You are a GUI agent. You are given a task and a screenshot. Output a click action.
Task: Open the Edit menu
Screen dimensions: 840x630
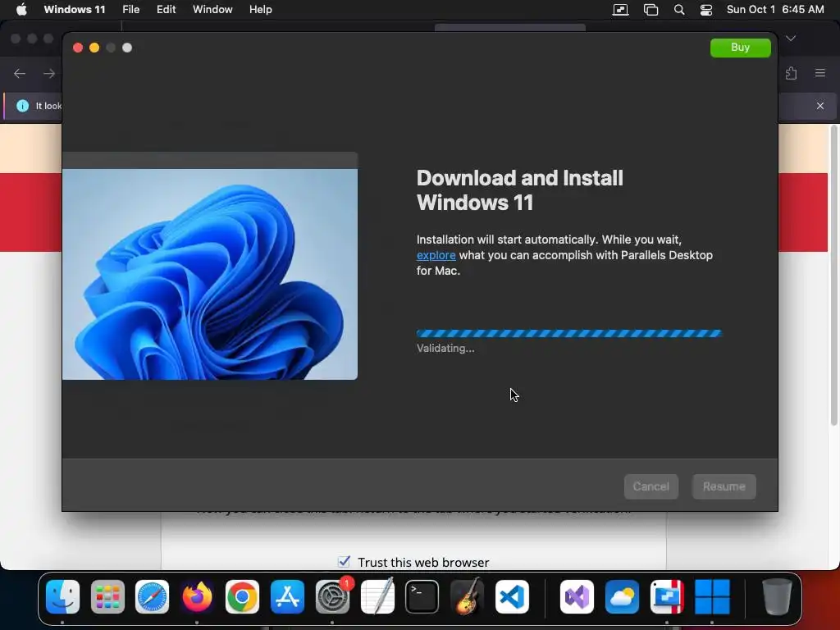click(166, 10)
